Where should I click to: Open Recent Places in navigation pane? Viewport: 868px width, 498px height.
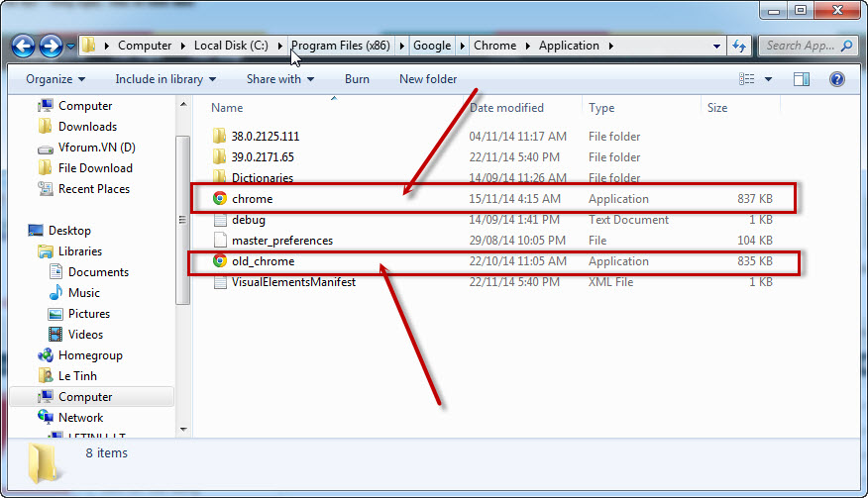click(94, 189)
